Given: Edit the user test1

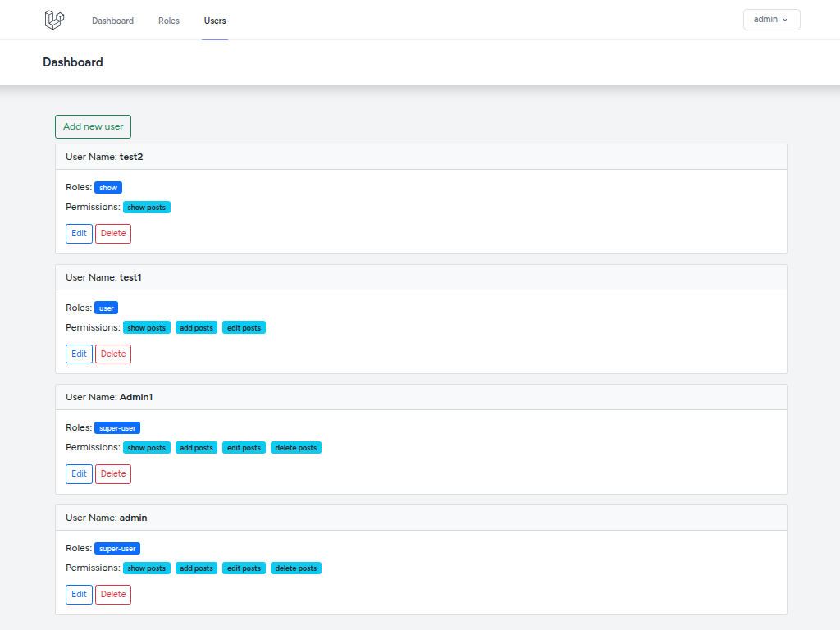Looking at the screenshot, I should (x=79, y=354).
